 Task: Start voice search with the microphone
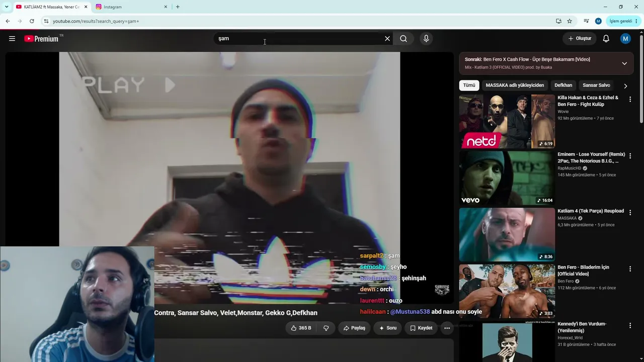coord(426,39)
